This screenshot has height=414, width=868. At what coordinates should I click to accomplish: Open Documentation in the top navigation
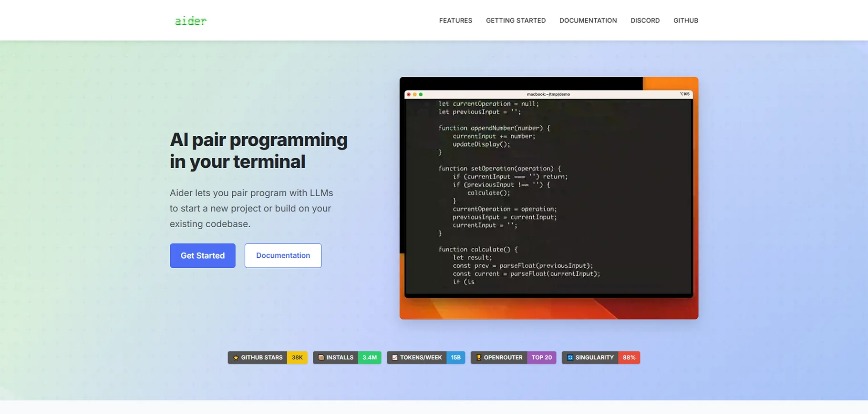coord(588,20)
